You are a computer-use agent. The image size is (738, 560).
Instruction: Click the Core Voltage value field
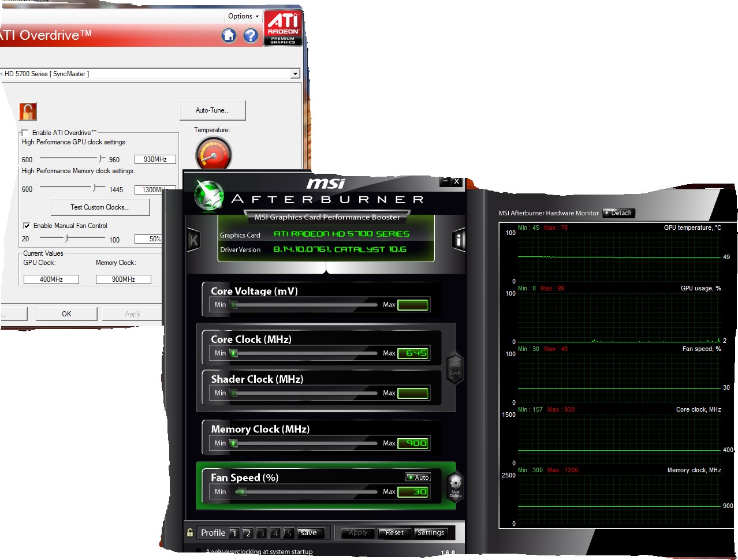tap(413, 304)
